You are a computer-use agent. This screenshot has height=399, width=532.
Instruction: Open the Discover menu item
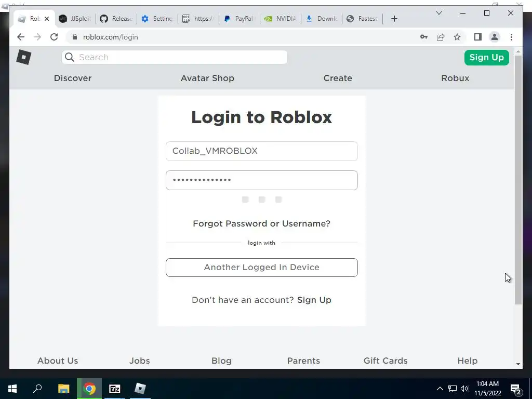pyautogui.click(x=73, y=78)
